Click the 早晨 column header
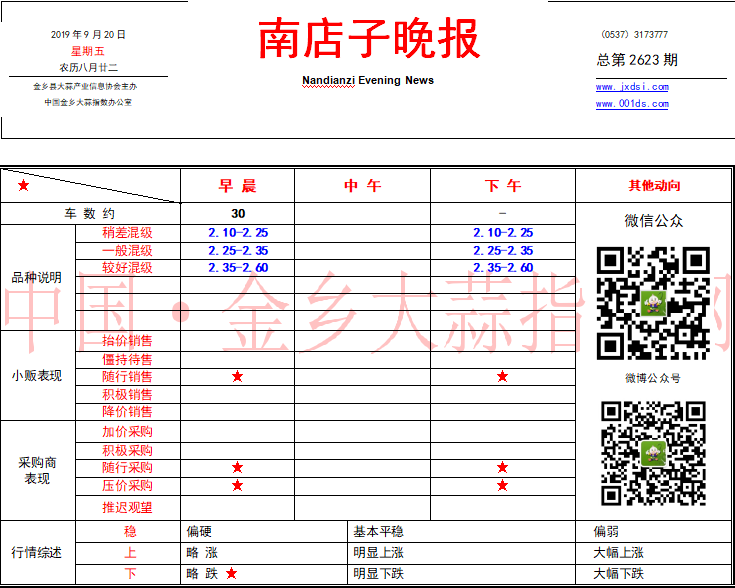The width and height of the screenshot is (735, 588). tap(238, 186)
